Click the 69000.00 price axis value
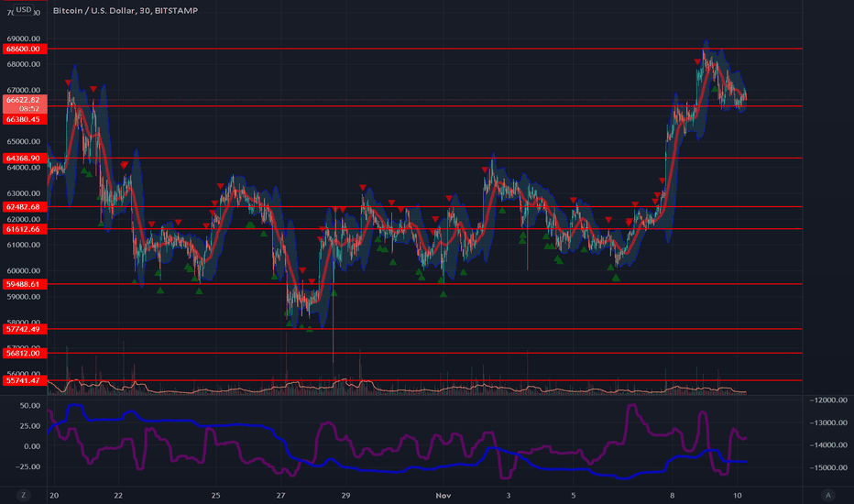The height and width of the screenshot is (504, 854). coord(24,38)
